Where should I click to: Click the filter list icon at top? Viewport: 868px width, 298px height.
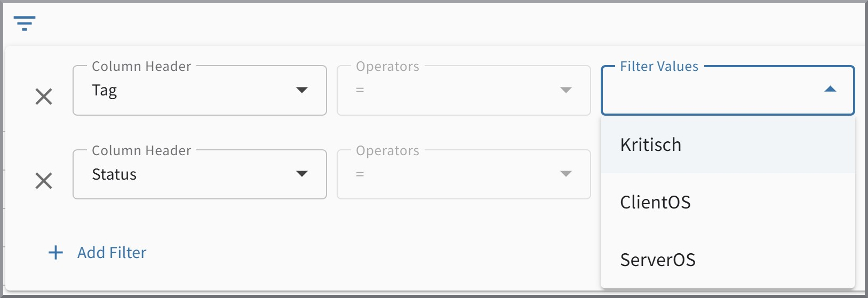coord(25,23)
